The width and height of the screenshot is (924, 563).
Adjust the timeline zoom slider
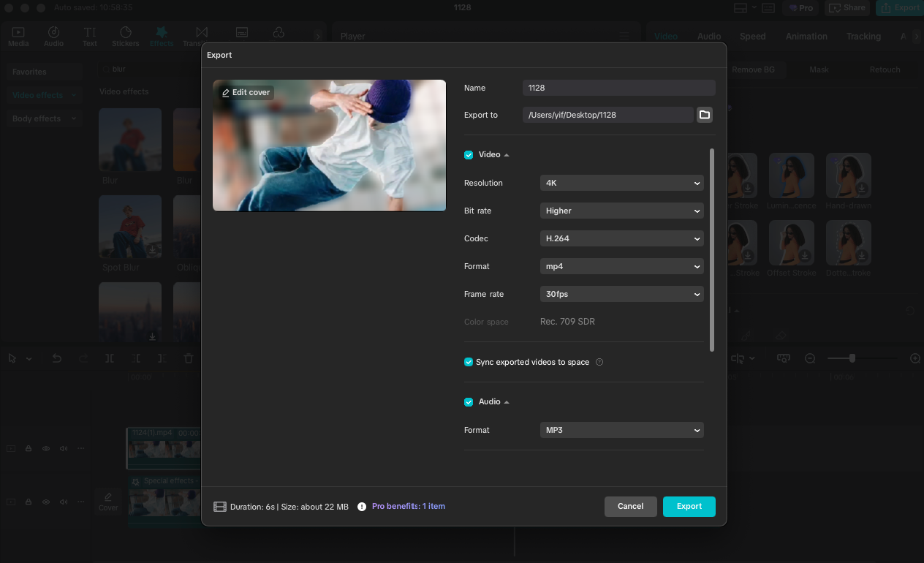tap(854, 358)
